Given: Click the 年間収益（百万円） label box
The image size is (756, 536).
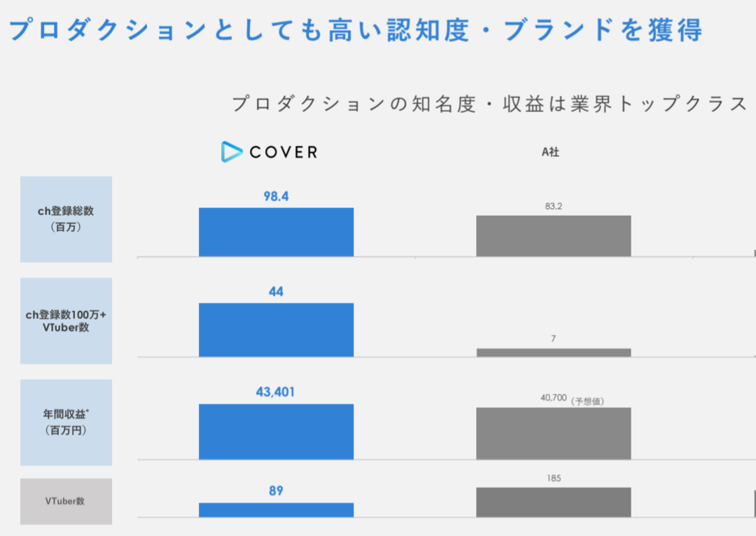Looking at the screenshot, I should (66, 422).
